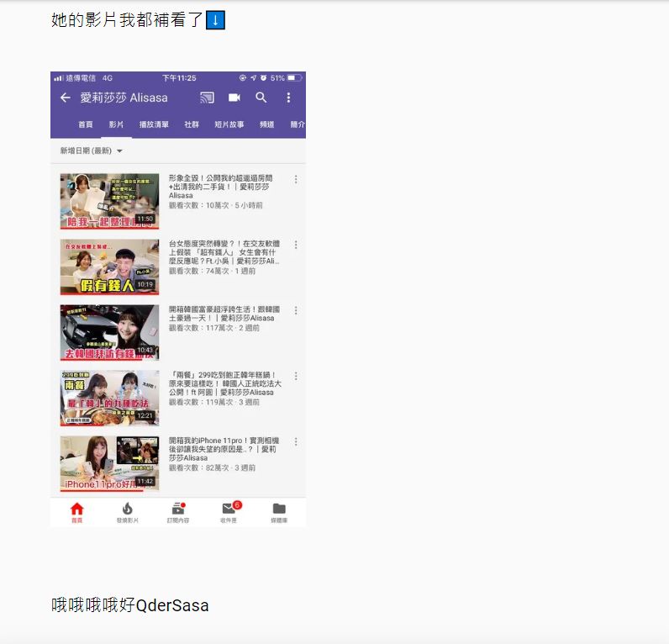Open the channel header three-dot menu

coord(288,98)
